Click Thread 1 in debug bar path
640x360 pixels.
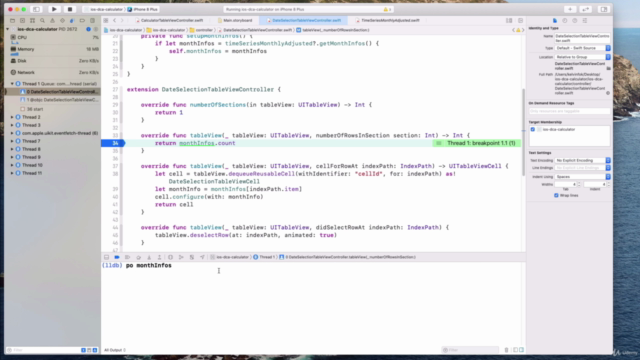264,257
